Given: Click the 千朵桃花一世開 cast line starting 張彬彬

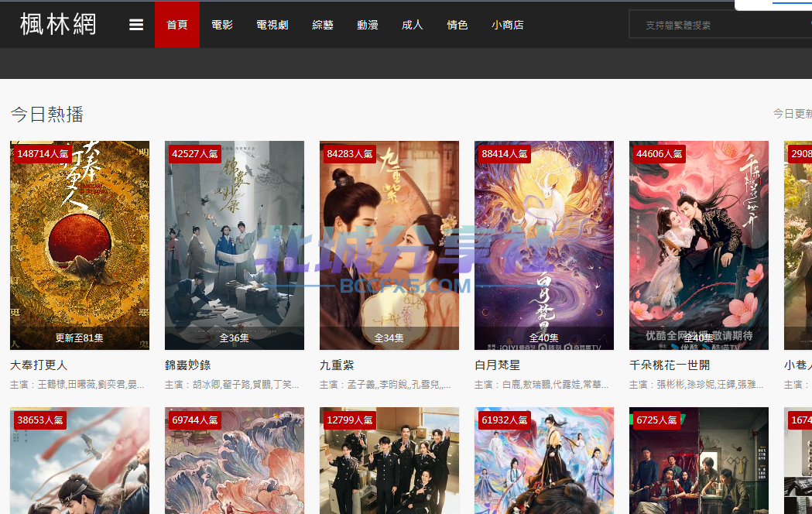Looking at the screenshot, I should [697, 385].
